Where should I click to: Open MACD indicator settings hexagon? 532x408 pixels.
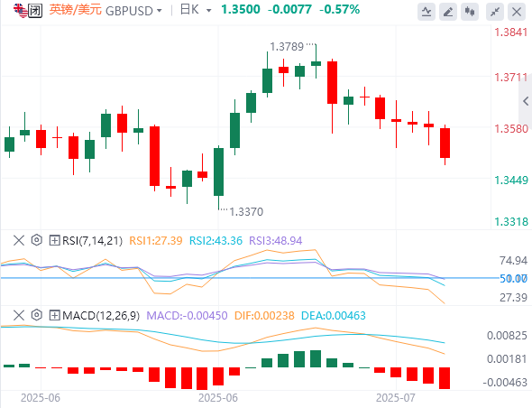[36, 315]
